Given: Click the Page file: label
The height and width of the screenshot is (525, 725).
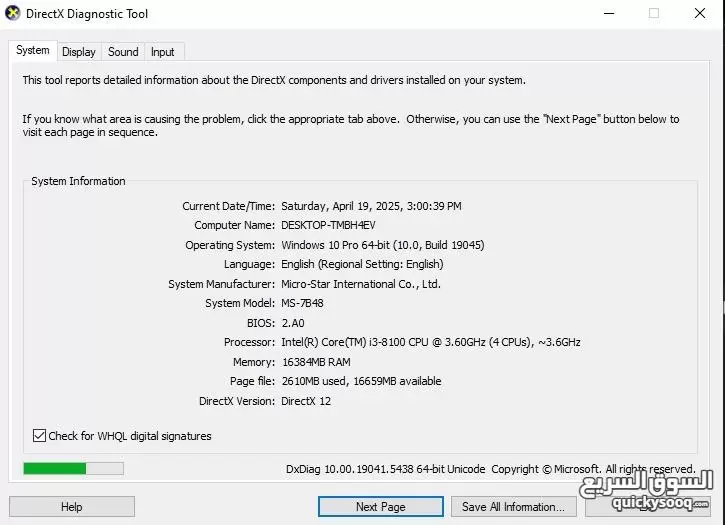Looking at the screenshot, I should tap(252, 381).
